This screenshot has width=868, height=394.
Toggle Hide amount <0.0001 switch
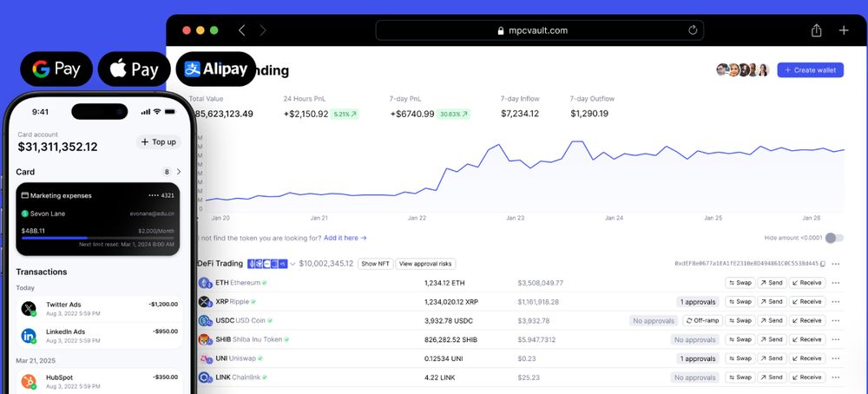(834, 238)
